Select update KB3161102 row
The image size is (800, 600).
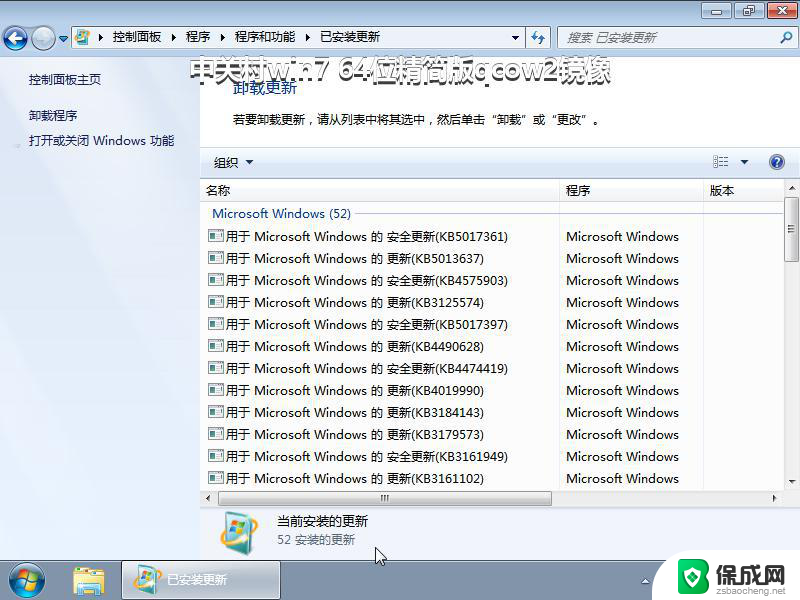click(492, 478)
